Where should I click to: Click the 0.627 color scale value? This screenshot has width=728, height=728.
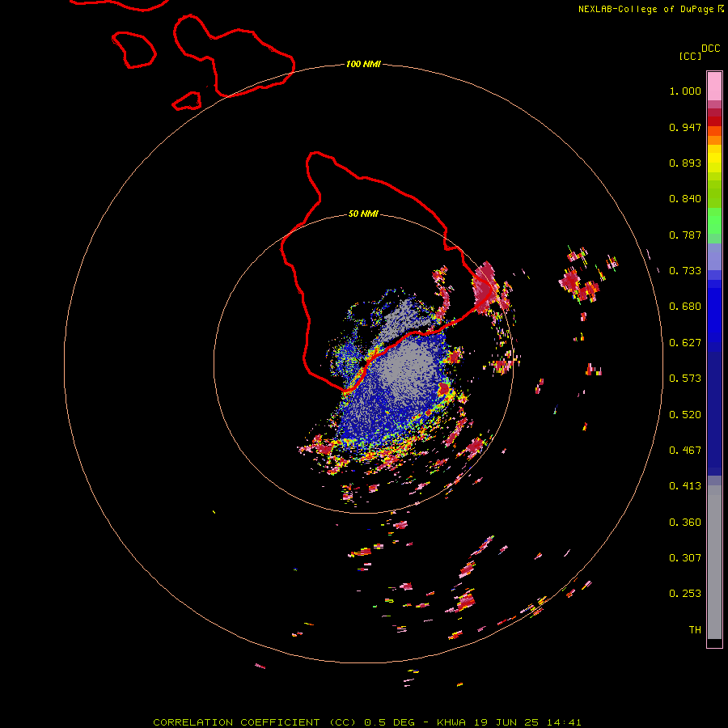tap(685, 343)
